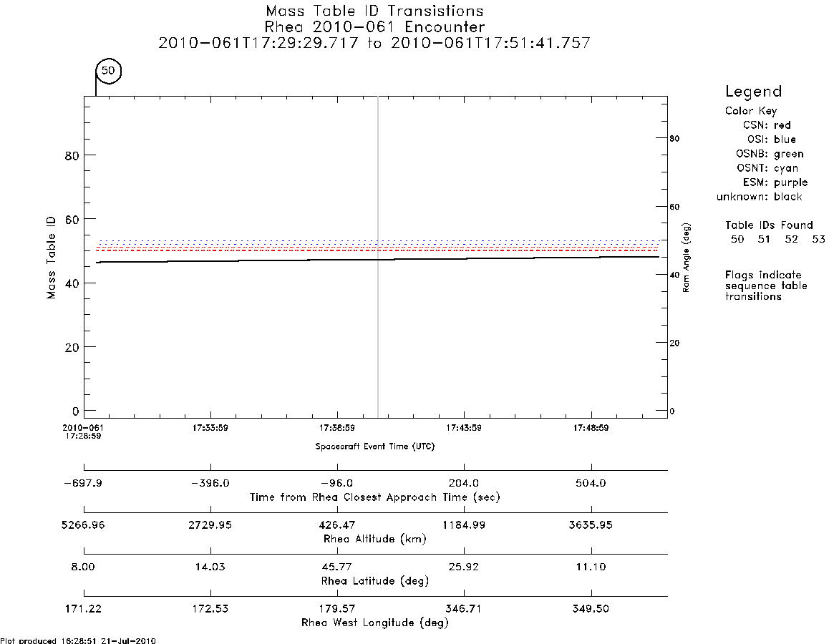Viewport: 834px width, 644px height.
Task: Click time label '2010-061 17:28:59'
Action: coord(83,431)
